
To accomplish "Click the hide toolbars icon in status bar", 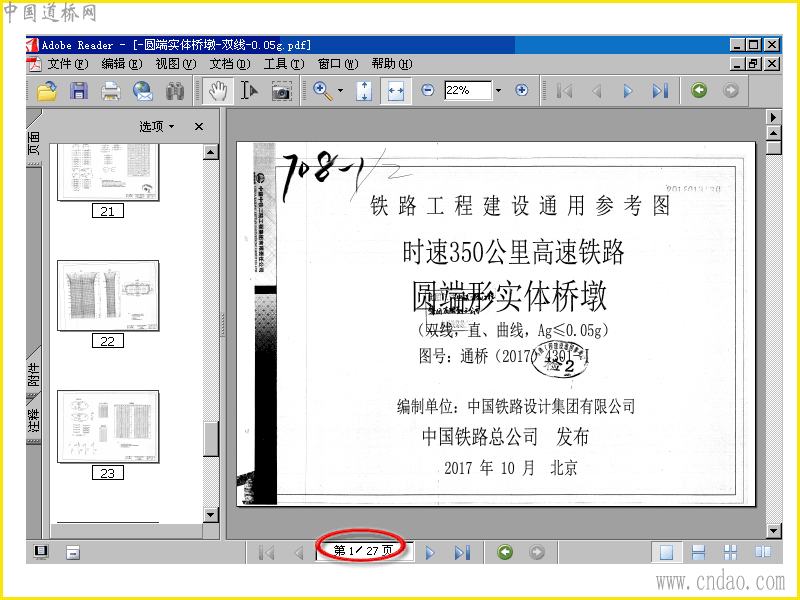I will [x=73, y=552].
